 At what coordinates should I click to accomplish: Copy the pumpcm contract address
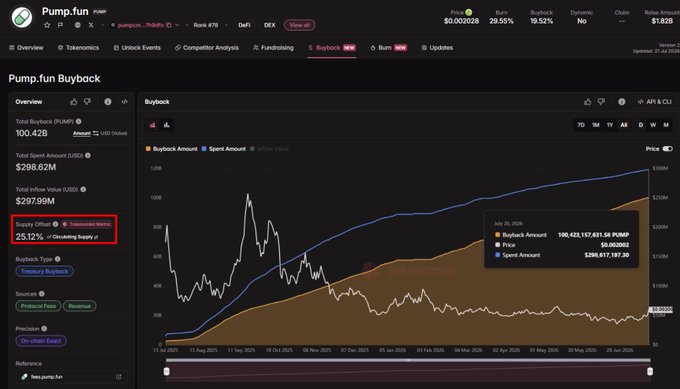pos(169,25)
